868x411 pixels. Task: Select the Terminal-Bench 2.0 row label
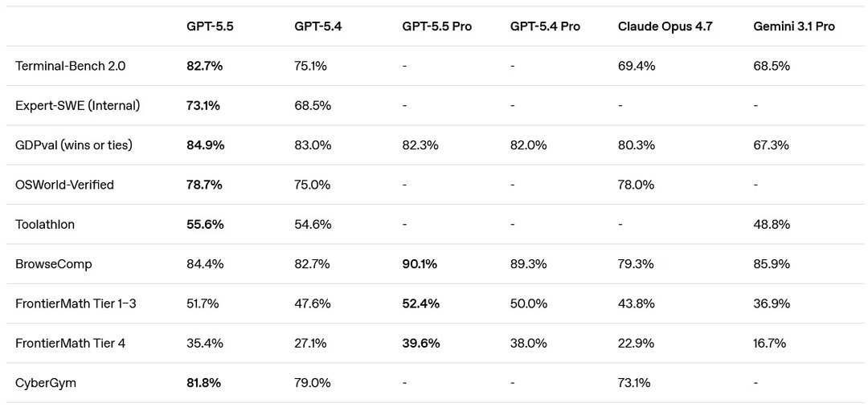pyautogui.click(x=70, y=66)
